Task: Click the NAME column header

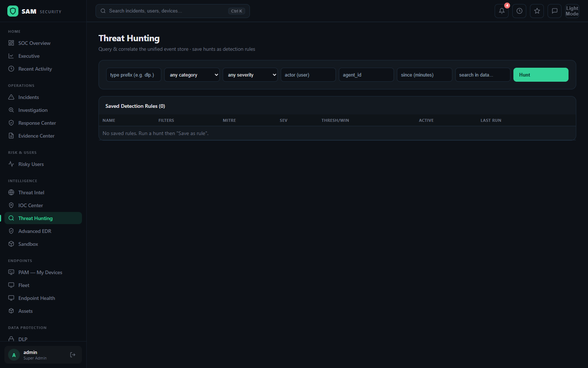Action: pos(109,120)
